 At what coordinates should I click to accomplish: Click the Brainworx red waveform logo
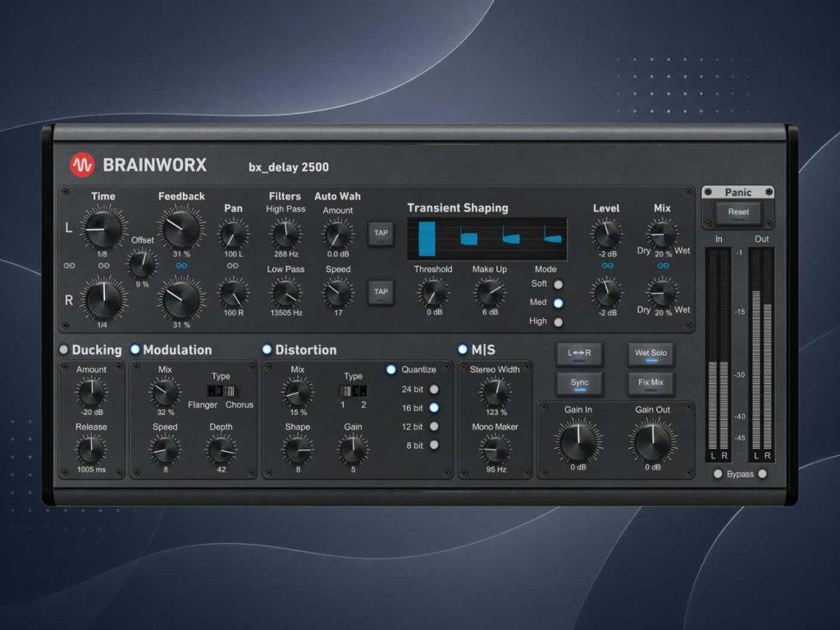click(x=82, y=165)
